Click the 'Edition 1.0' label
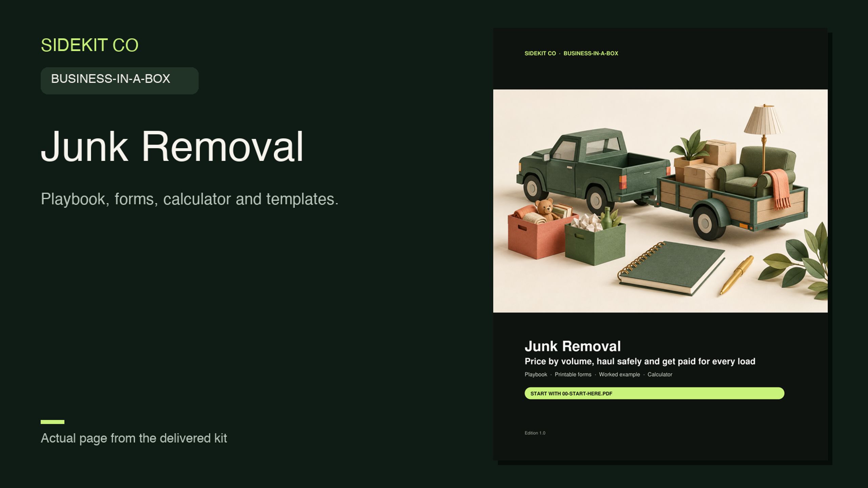This screenshot has height=488, width=868. click(535, 433)
